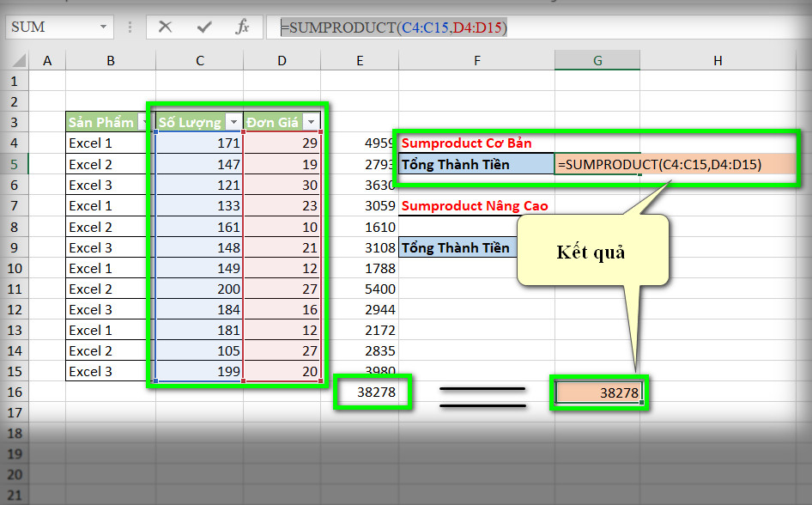Click the cell showing 2172

tap(360, 330)
